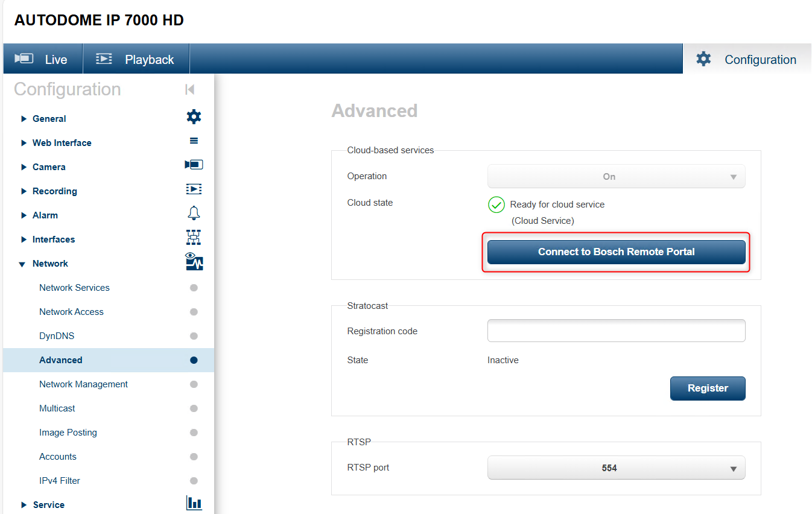Viewport: 812px width, 514px height.
Task: Click the 'Ready for cloud service' text
Action: (557, 205)
